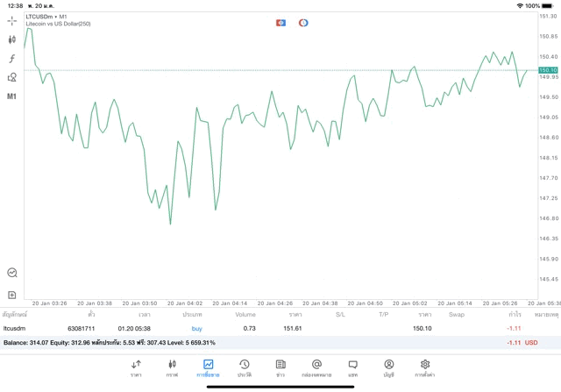Open the กล่องจดหมาย mailbox tab
Screen dimensions: 561x392
coord(316,367)
